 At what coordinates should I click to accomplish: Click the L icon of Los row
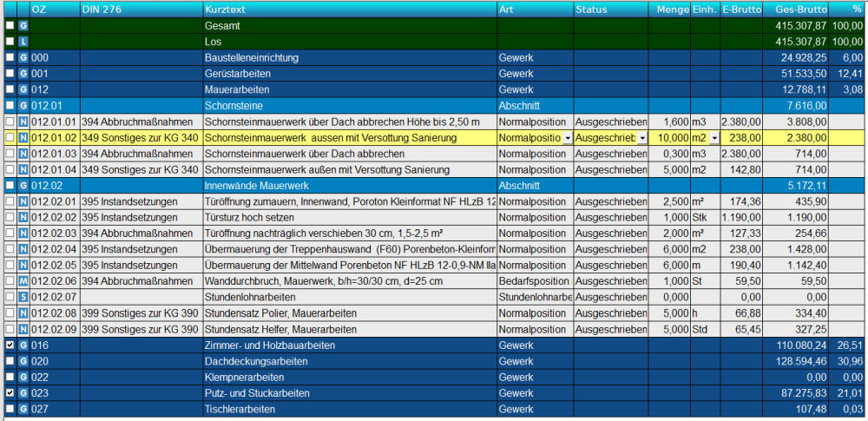23,42
